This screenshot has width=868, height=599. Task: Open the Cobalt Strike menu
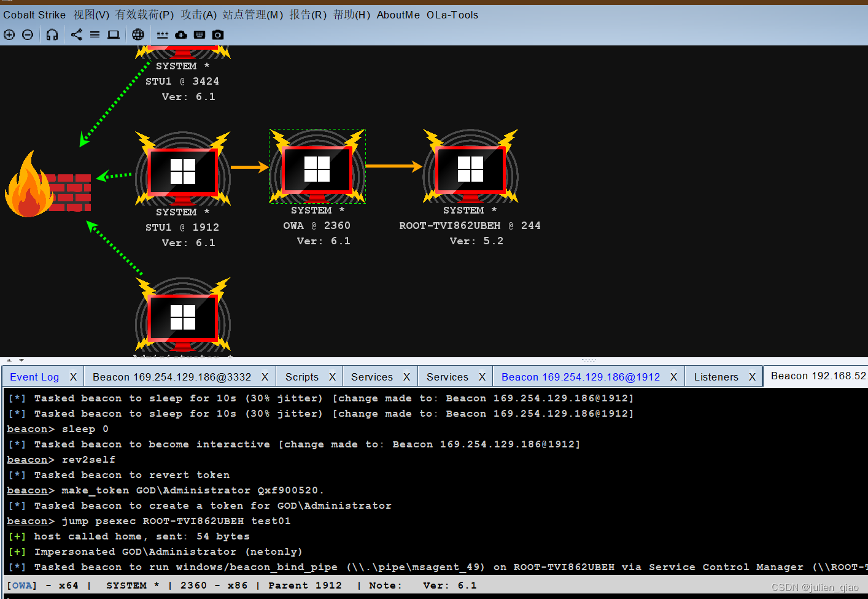point(34,15)
